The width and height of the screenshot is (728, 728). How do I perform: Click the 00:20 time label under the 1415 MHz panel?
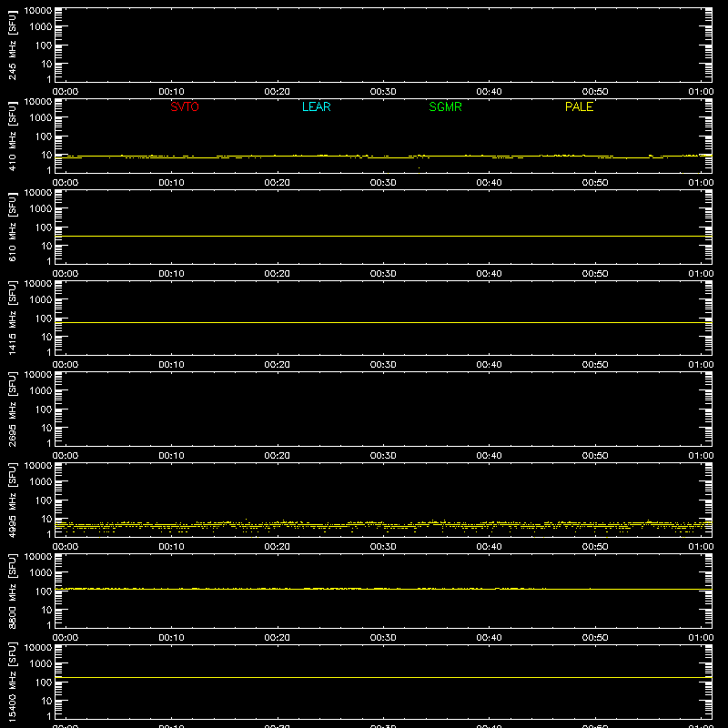coord(278,365)
